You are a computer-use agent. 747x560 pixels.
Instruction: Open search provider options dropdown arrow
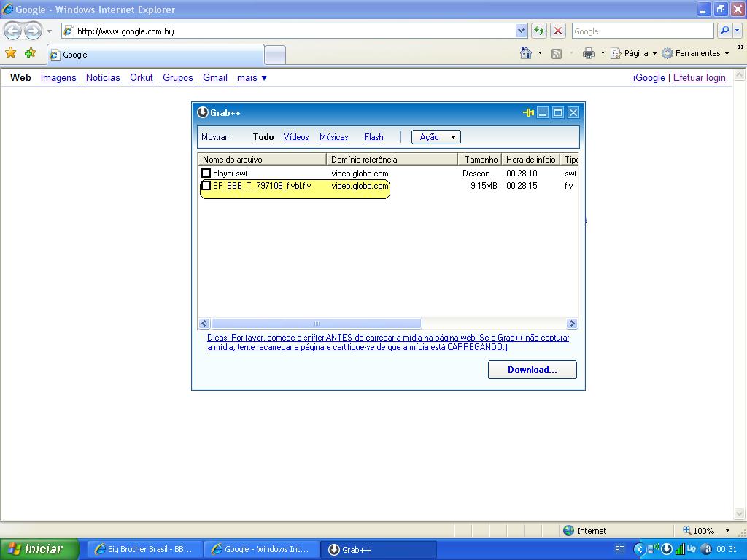click(737, 31)
